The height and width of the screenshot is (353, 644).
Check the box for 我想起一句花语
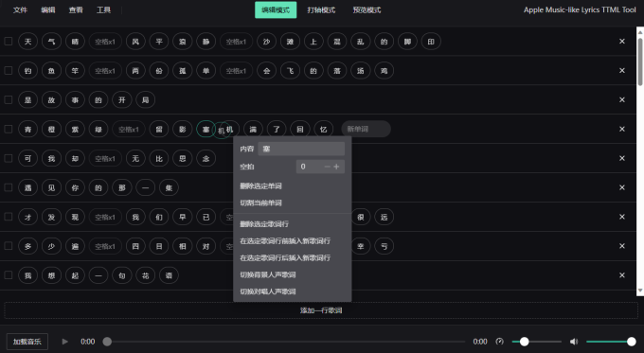tap(9, 275)
